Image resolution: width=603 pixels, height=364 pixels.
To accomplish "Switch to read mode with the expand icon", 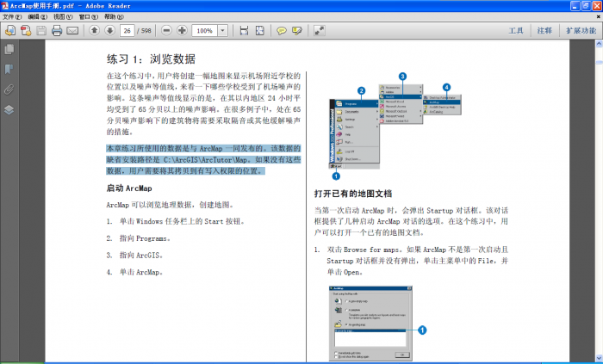I will coord(320,31).
